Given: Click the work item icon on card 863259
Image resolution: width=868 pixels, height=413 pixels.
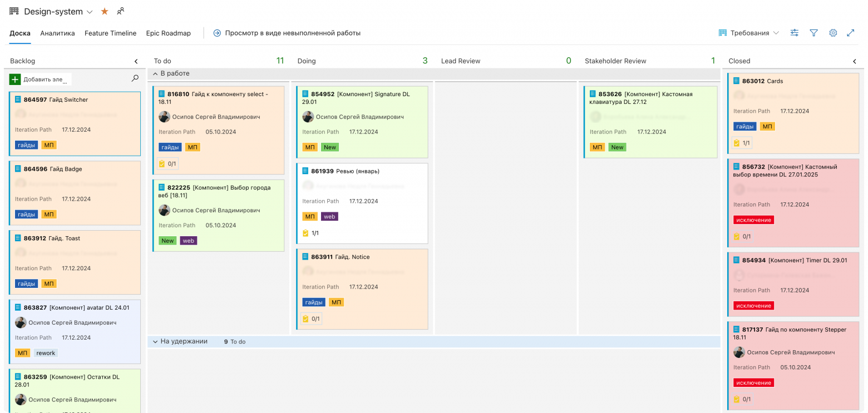Looking at the screenshot, I should [x=18, y=377].
